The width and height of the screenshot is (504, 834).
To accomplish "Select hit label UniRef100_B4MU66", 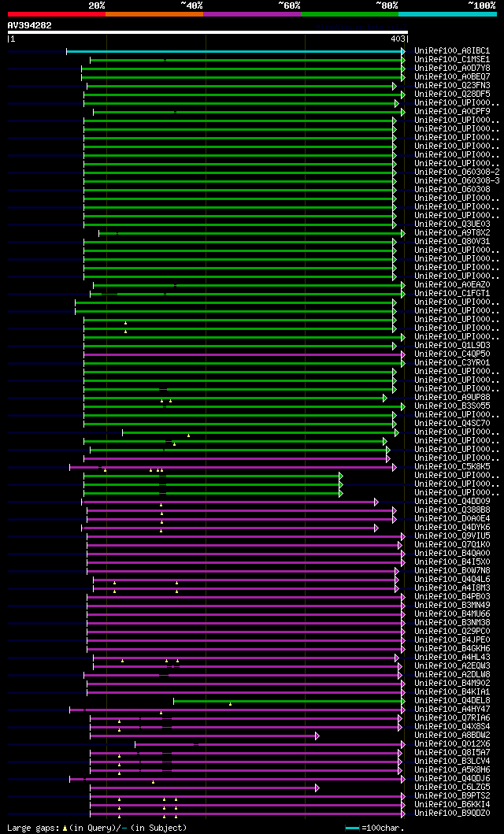I will pyautogui.click(x=453, y=614).
